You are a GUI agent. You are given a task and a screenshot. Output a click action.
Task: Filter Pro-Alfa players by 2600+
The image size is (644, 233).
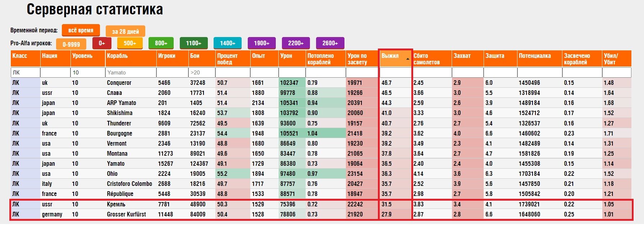tap(330, 43)
